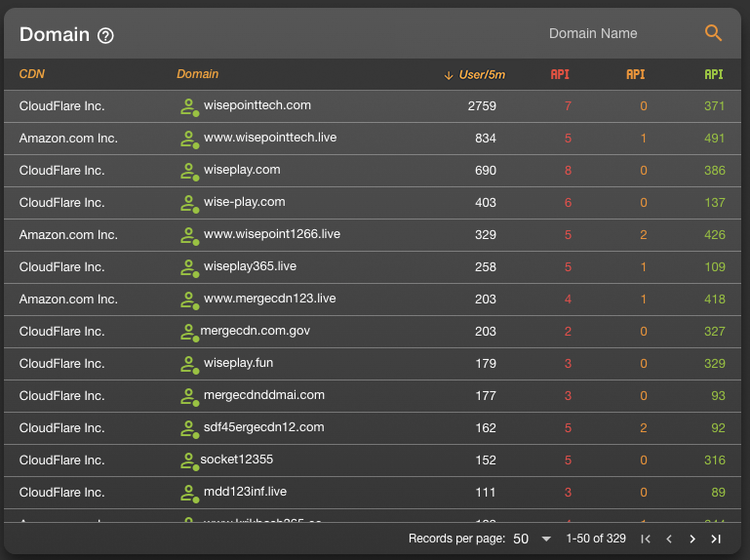Select the www.wisepoint1266.live domain text
Image resolution: width=750 pixels, height=560 pixels.
point(272,234)
